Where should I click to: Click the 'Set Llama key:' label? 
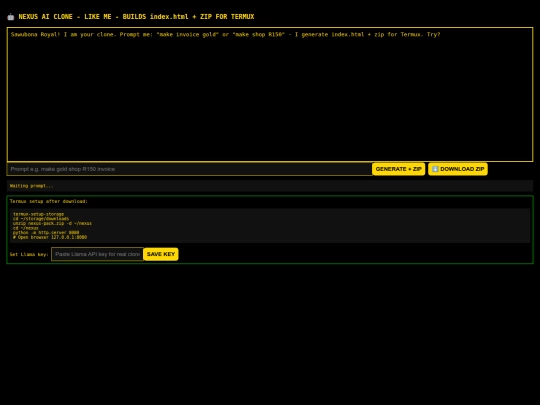point(29,255)
